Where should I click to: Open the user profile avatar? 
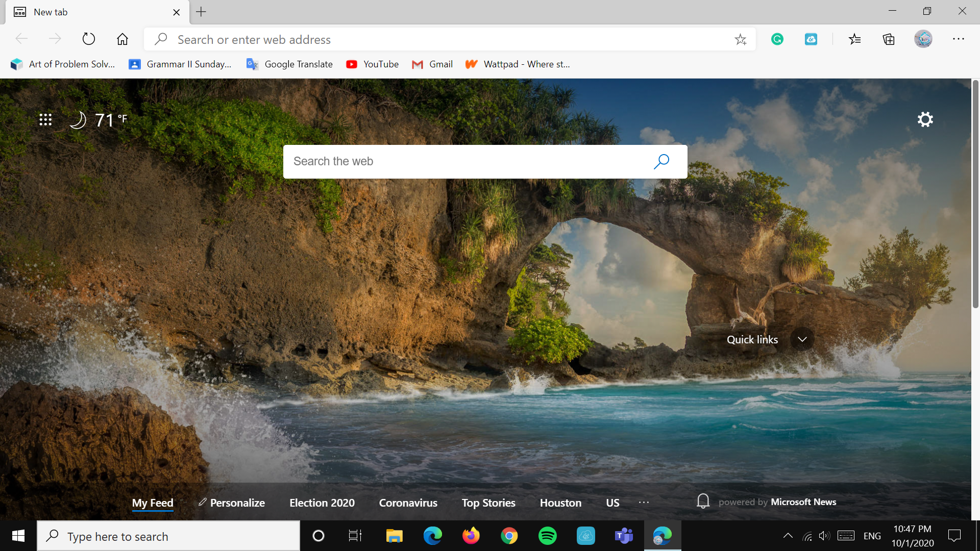pyautogui.click(x=923, y=39)
